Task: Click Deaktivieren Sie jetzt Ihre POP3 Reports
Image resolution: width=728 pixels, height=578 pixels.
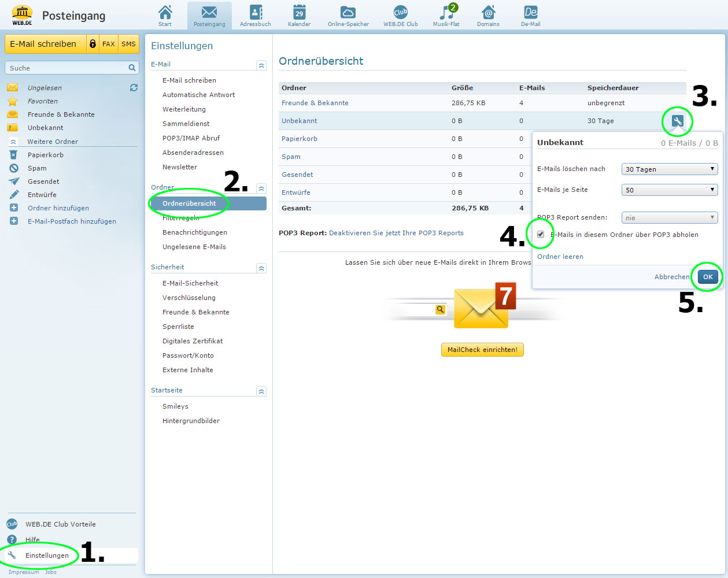Action: pyautogui.click(x=396, y=233)
